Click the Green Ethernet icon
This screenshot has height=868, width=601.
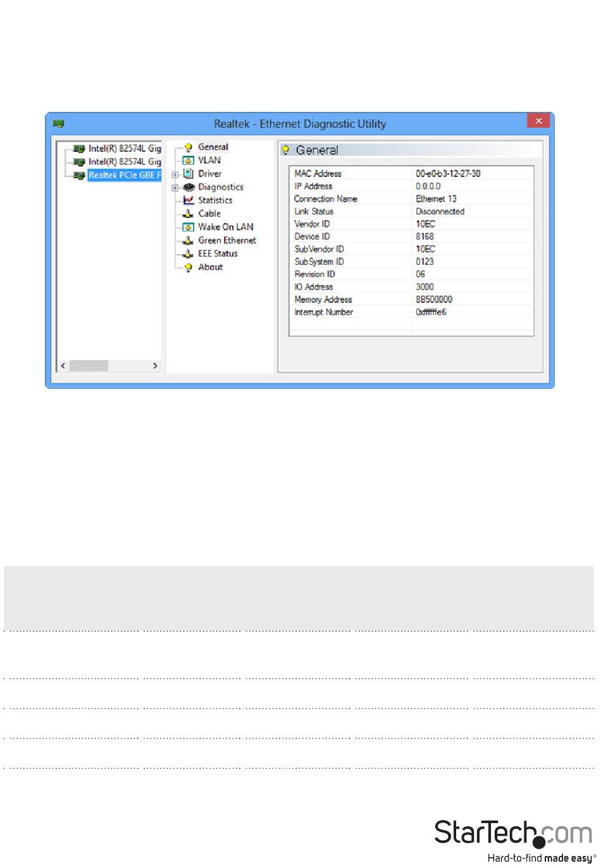(x=188, y=240)
